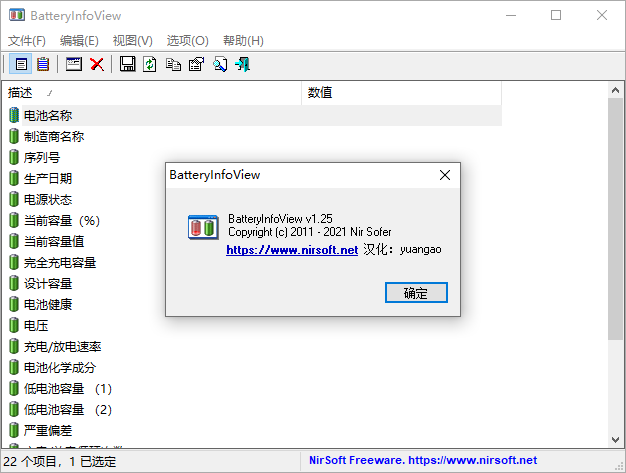Click the list scrollbar down arrow

tap(615, 439)
